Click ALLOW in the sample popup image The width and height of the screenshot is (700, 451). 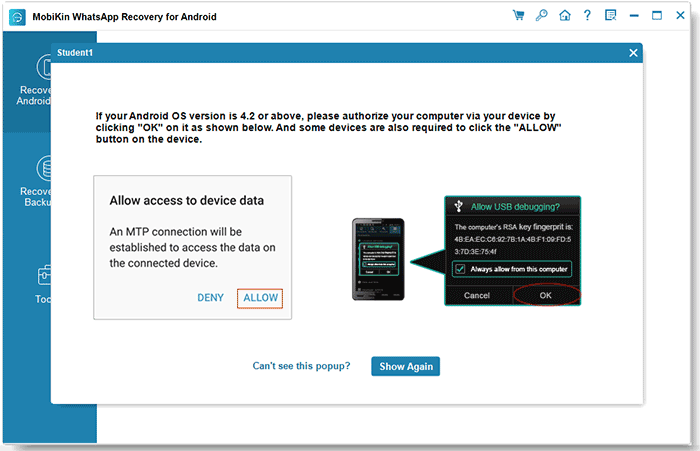pyautogui.click(x=260, y=298)
